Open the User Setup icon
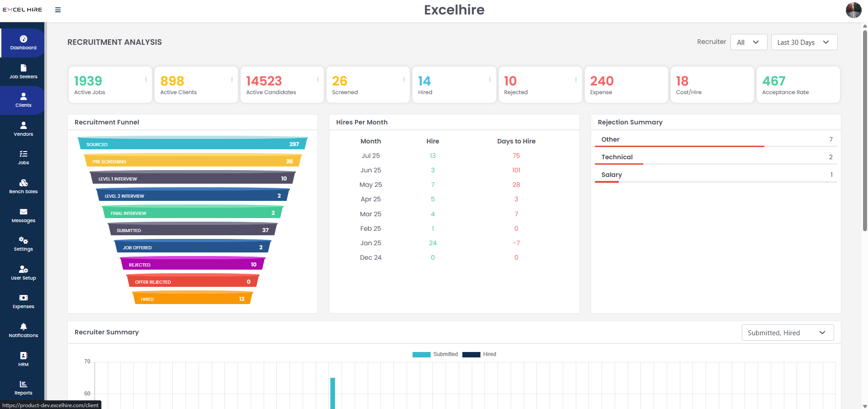Viewport: 868px width, 409px height. pyautogui.click(x=24, y=269)
